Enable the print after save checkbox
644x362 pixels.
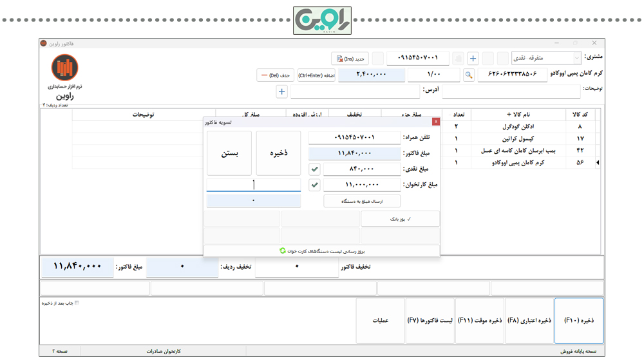click(x=77, y=303)
